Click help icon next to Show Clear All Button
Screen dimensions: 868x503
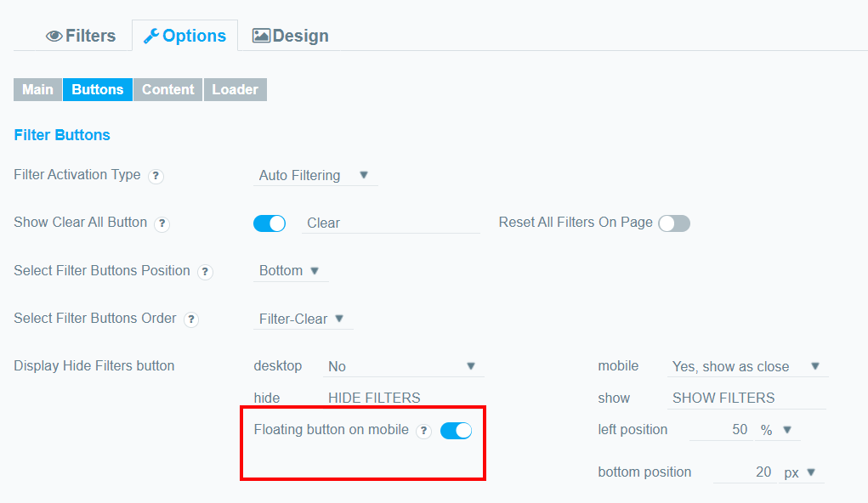(x=162, y=223)
